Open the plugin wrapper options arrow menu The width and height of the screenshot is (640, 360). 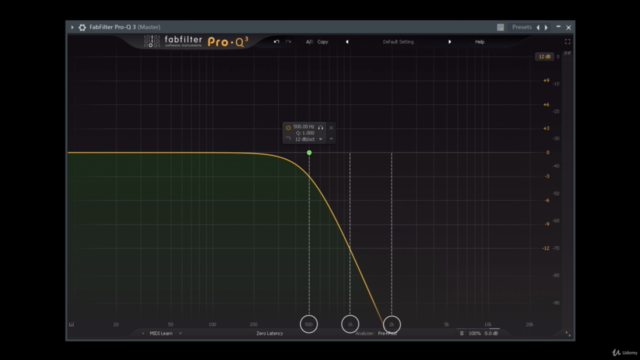[x=72, y=27]
